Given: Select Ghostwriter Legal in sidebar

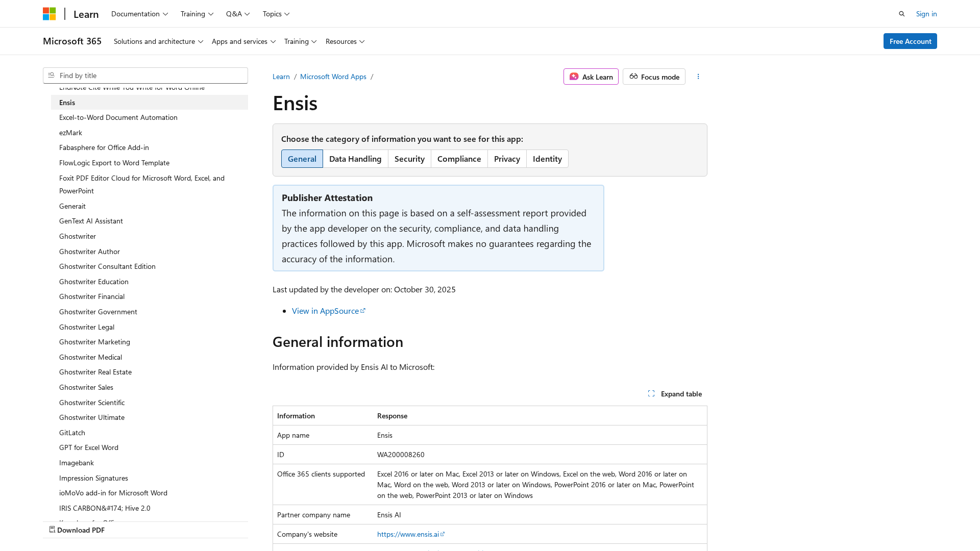Looking at the screenshot, I should click(x=87, y=327).
